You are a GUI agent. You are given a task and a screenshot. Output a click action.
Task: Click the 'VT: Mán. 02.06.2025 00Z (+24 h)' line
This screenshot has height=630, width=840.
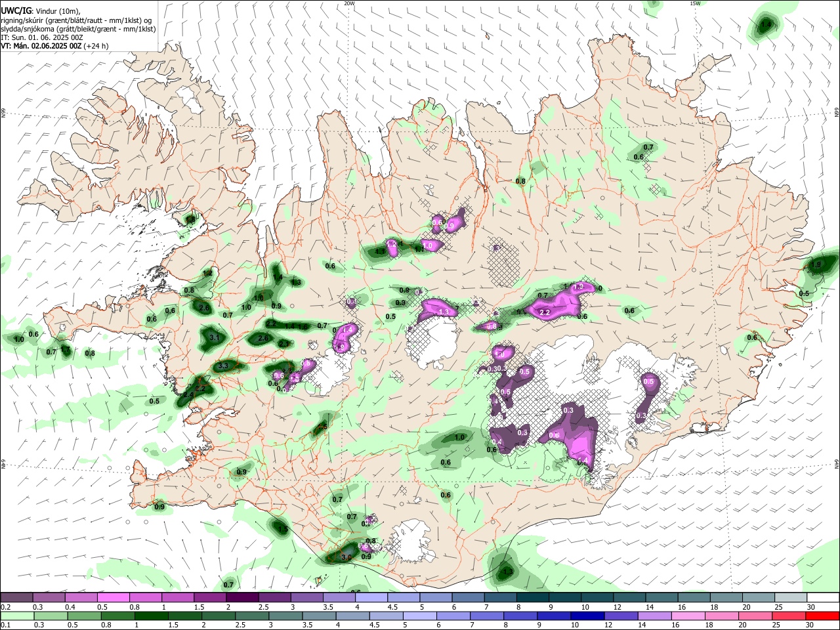[x=54, y=46]
